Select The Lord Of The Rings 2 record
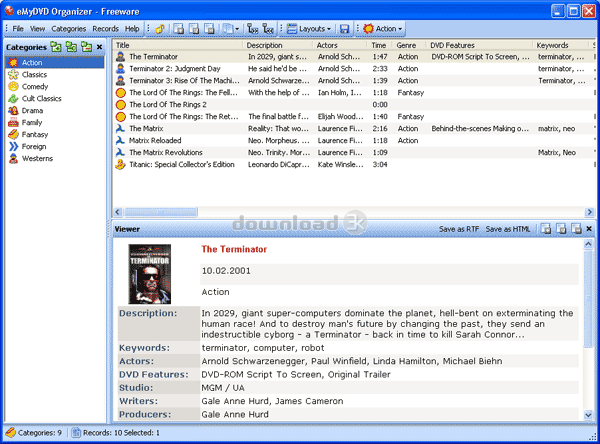The width and height of the screenshot is (600, 444). [354, 104]
